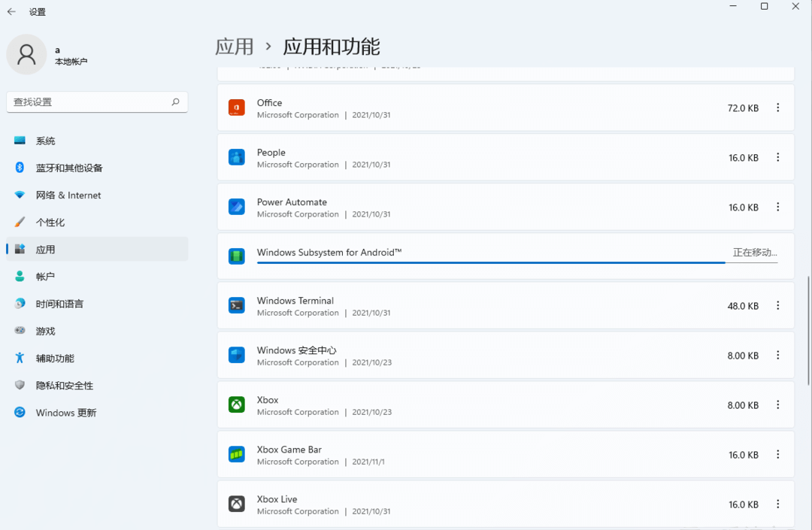Click the Bluetooth icon in sidebar

coord(20,167)
